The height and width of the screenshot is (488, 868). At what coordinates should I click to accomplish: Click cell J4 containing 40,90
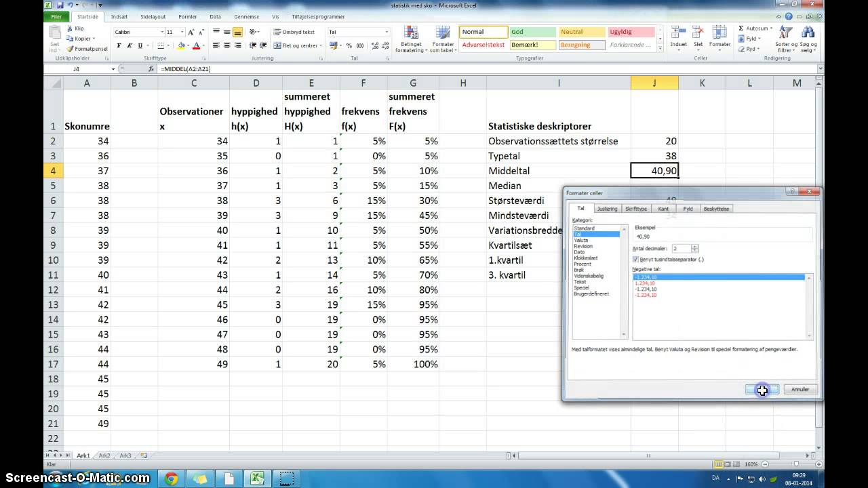click(654, 171)
